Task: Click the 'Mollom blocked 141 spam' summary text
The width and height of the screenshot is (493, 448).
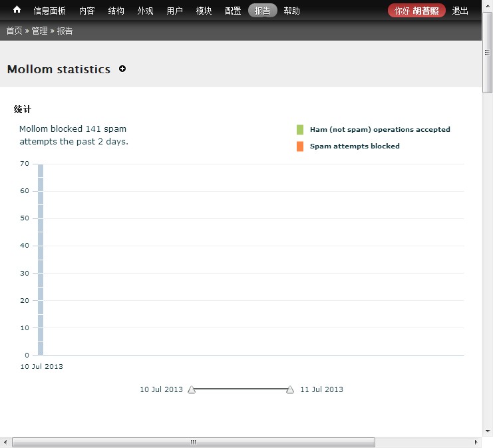Action: [74, 135]
